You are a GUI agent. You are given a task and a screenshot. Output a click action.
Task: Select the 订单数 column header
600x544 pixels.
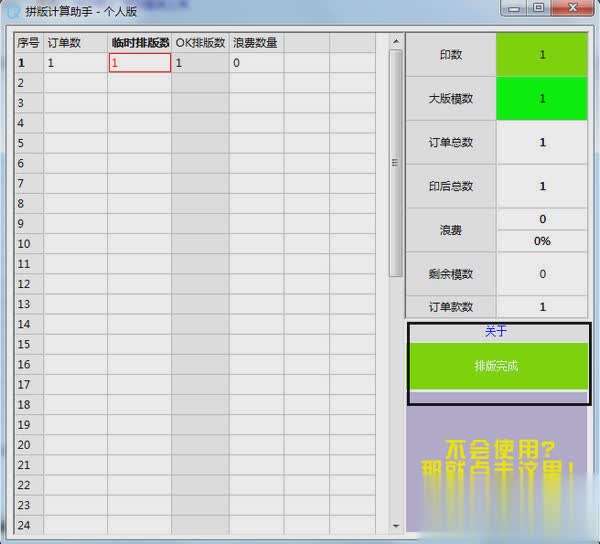coord(75,43)
